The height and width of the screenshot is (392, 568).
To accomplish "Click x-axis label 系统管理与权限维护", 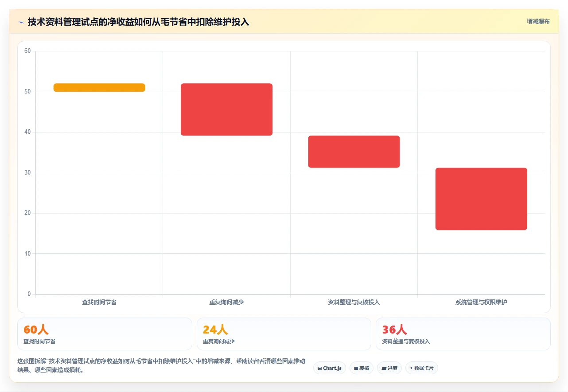I will 481,302.
